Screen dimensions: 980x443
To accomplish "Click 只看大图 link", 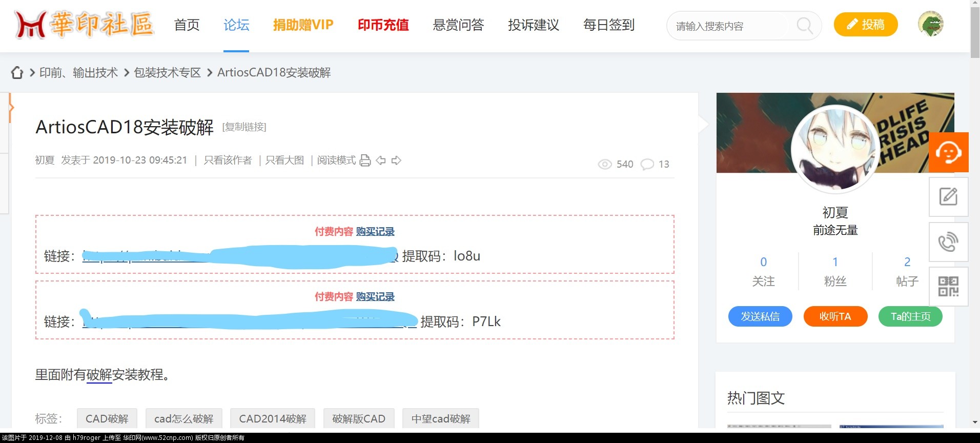I will tap(284, 160).
